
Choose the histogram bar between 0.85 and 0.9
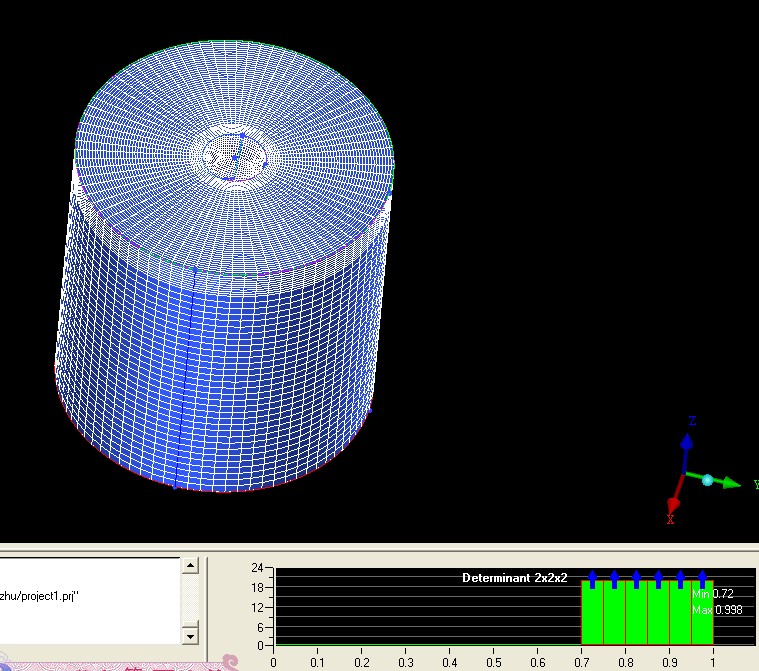click(658, 614)
